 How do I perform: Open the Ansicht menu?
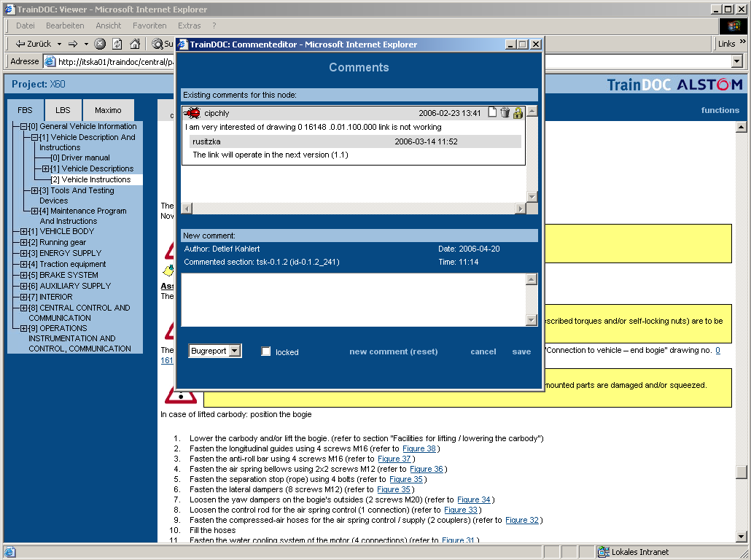coord(108,26)
